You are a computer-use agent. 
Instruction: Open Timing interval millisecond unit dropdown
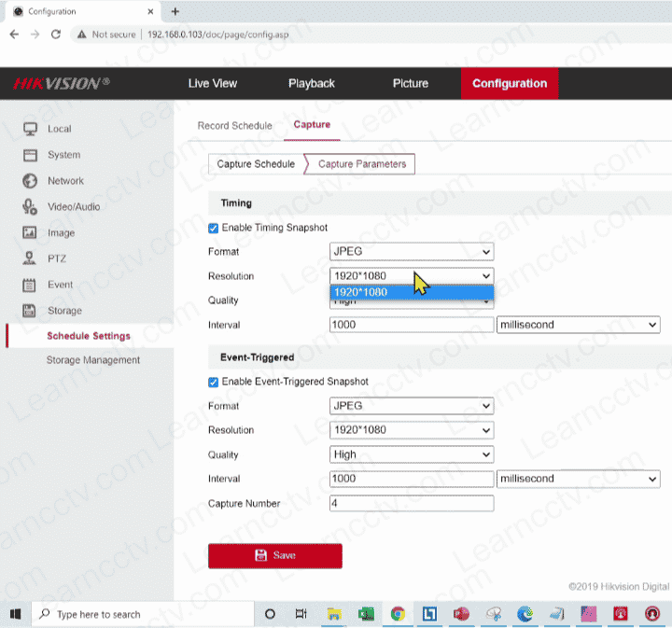(578, 325)
